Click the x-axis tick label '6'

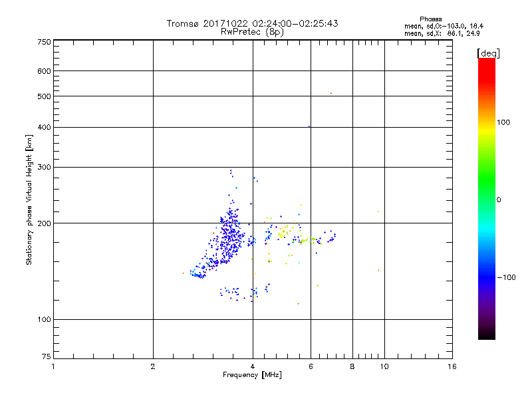click(x=311, y=366)
